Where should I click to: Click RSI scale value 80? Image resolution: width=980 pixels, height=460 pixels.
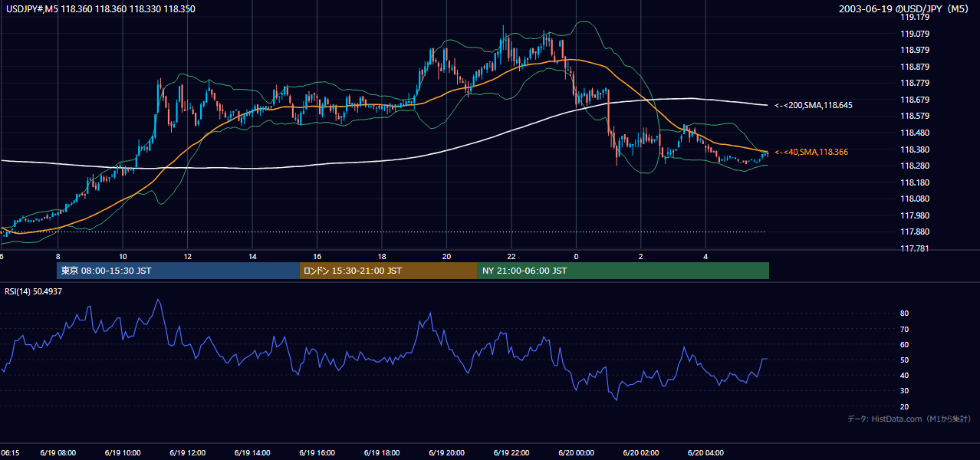click(x=904, y=314)
